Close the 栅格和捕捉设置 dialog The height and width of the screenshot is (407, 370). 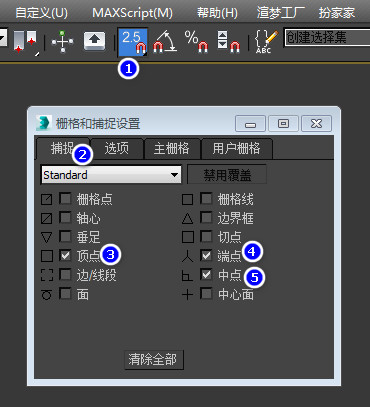[x=316, y=124]
